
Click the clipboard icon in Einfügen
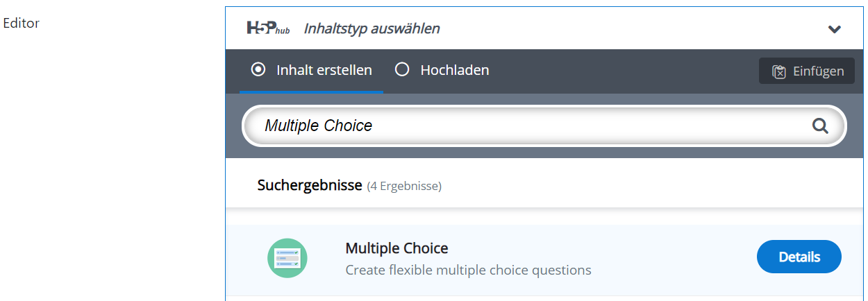779,71
